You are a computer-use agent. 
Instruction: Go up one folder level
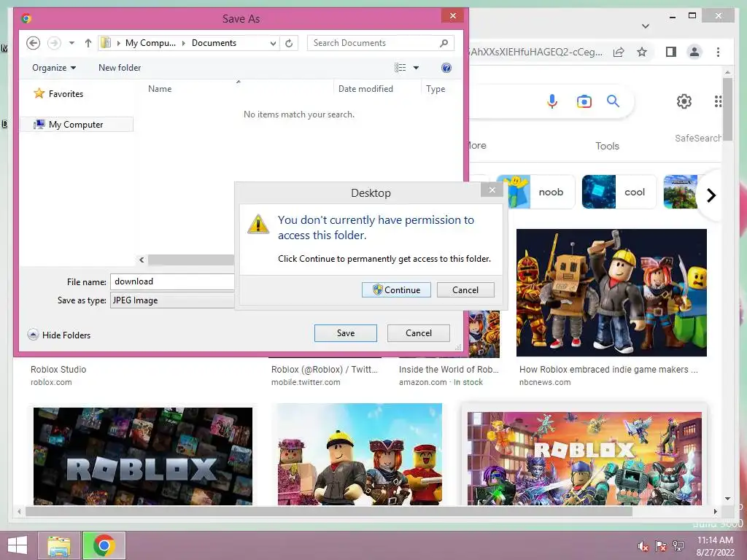88,43
